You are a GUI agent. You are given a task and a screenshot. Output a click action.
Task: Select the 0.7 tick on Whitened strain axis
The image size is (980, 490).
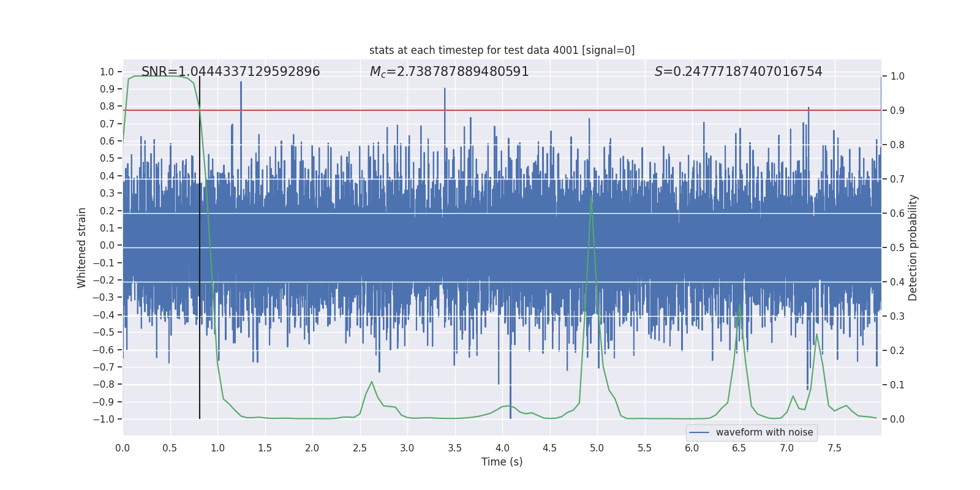click(107, 124)
